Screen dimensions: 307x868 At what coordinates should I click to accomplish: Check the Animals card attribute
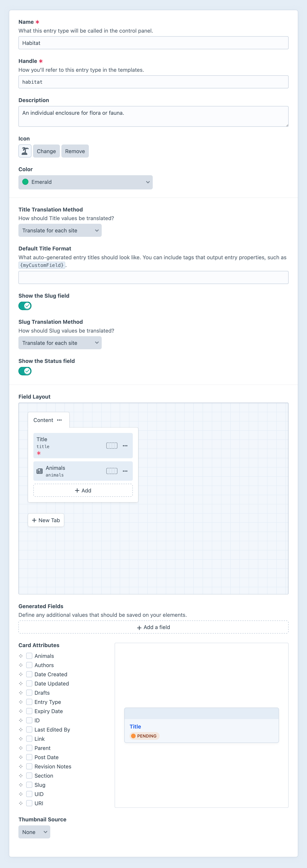[x=29, y=656]
